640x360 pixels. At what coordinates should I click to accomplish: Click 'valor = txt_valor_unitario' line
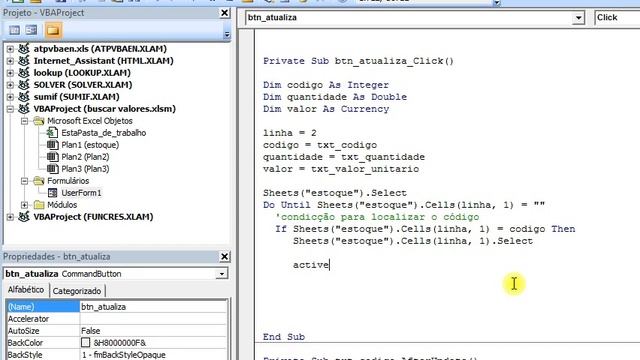pos(341,169)
